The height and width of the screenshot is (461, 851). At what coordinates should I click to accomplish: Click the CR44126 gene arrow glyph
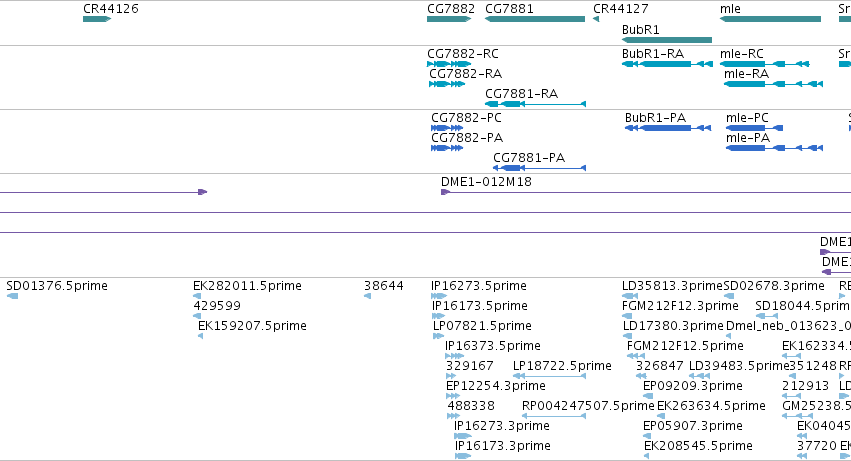pos(97,19)
